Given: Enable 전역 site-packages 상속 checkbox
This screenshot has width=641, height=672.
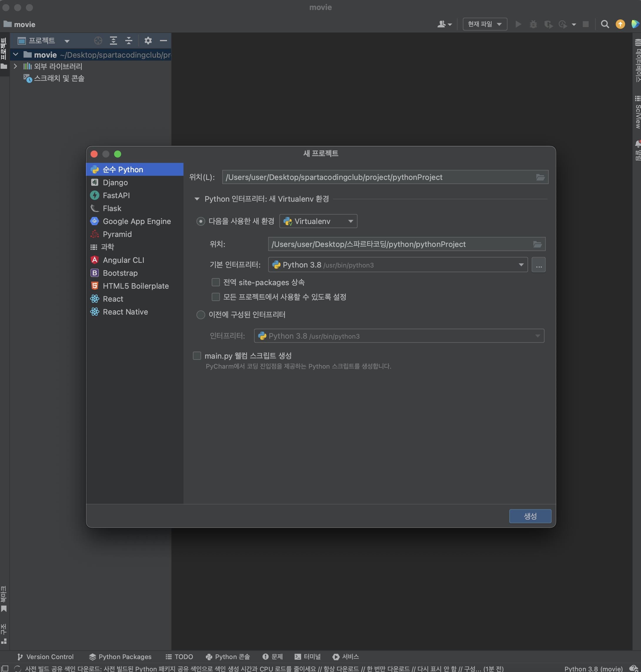Looking at the screenshot, I should tap(216, 282).
